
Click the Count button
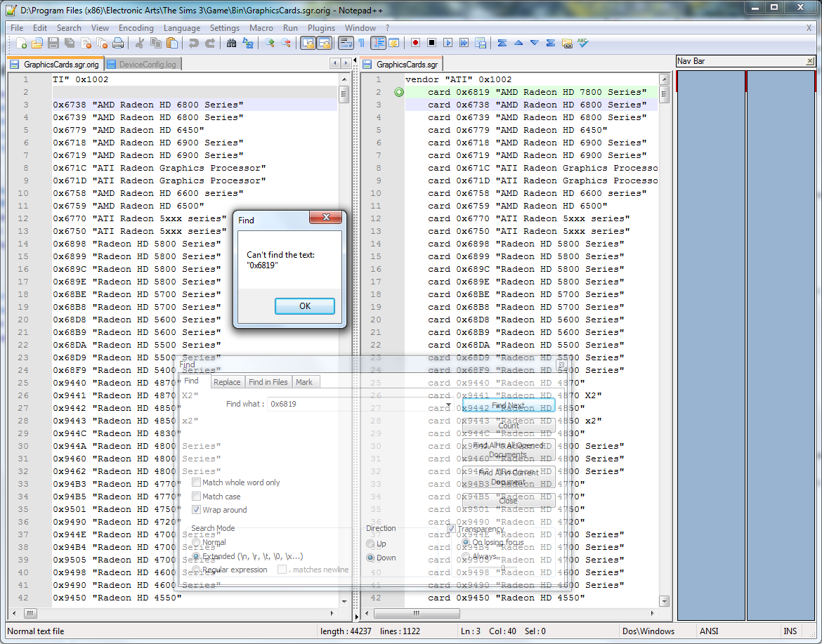tap(508, 426)
